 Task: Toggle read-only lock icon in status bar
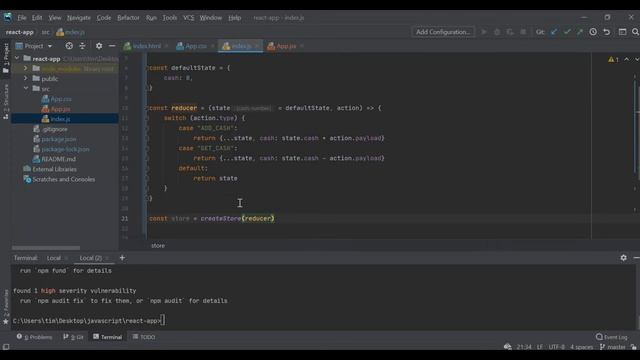click(x=634, y=347)
